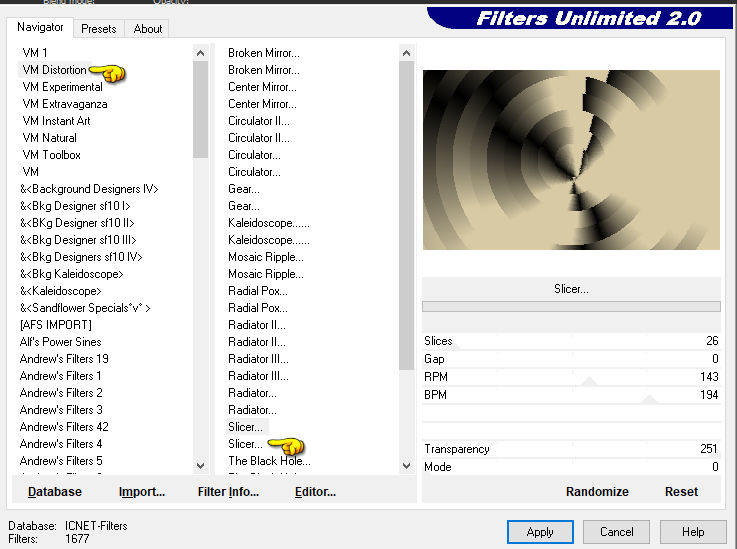Viewport: 737px width, 549px height.
Task: Choose VM Extravaganza category
Action: click(x=65, y=104)
